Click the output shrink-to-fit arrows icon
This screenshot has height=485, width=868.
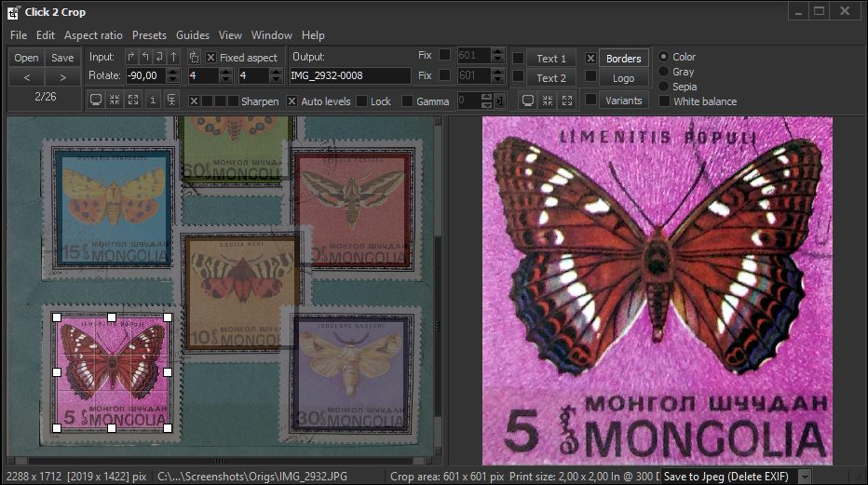click(x=548, y=101)
